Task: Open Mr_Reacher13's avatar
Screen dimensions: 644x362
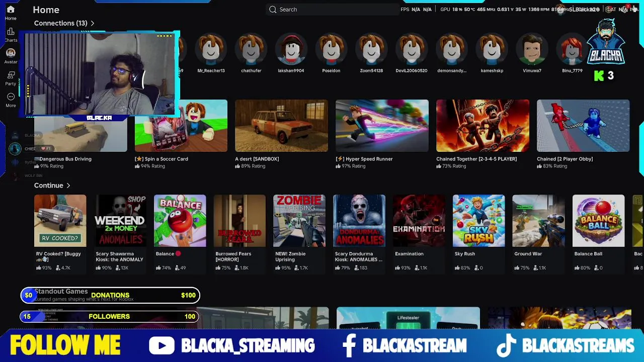Action: point(211,50)
